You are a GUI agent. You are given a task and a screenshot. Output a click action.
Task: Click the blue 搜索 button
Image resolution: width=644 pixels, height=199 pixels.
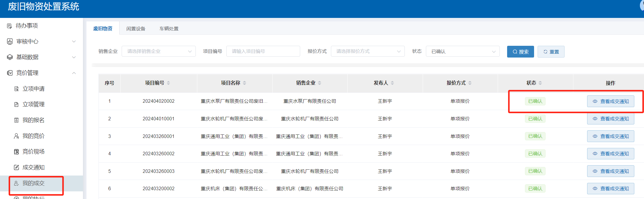pos(520,52)
